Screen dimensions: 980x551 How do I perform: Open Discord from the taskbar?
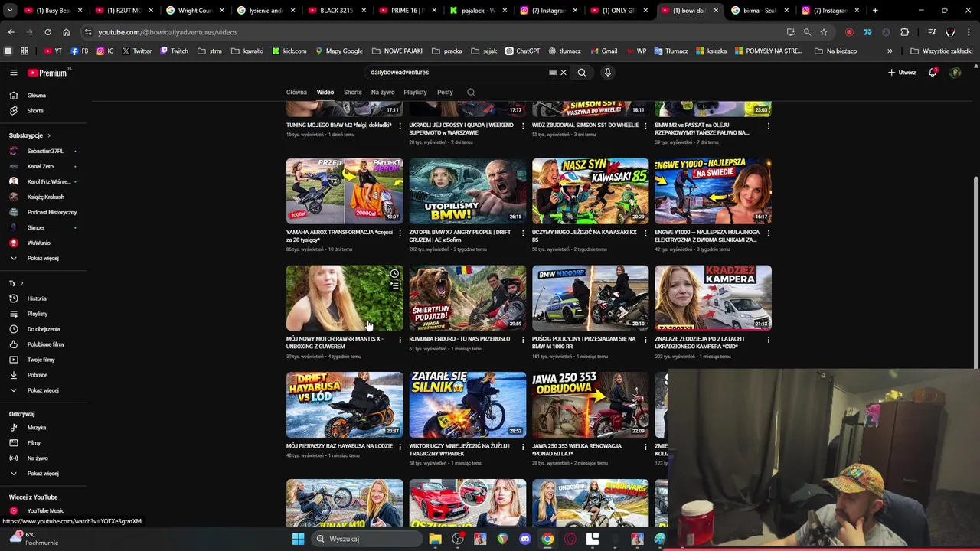525,539
